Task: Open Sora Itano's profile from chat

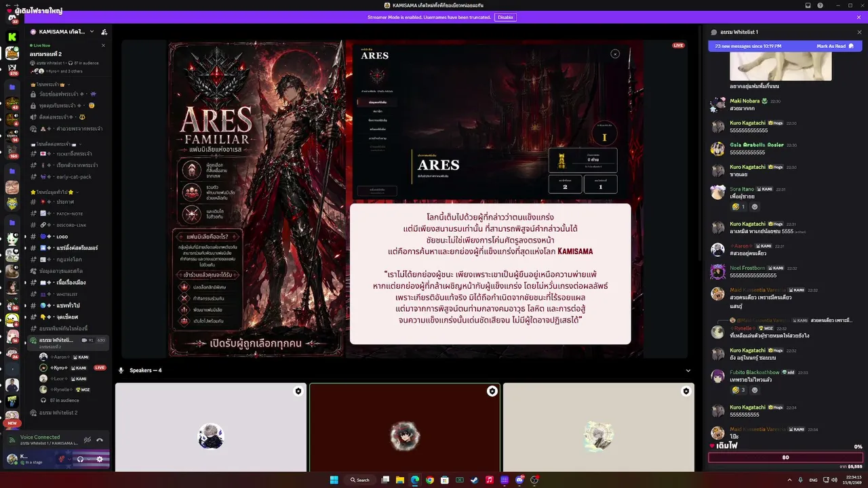Action: (x=742, y=188)
